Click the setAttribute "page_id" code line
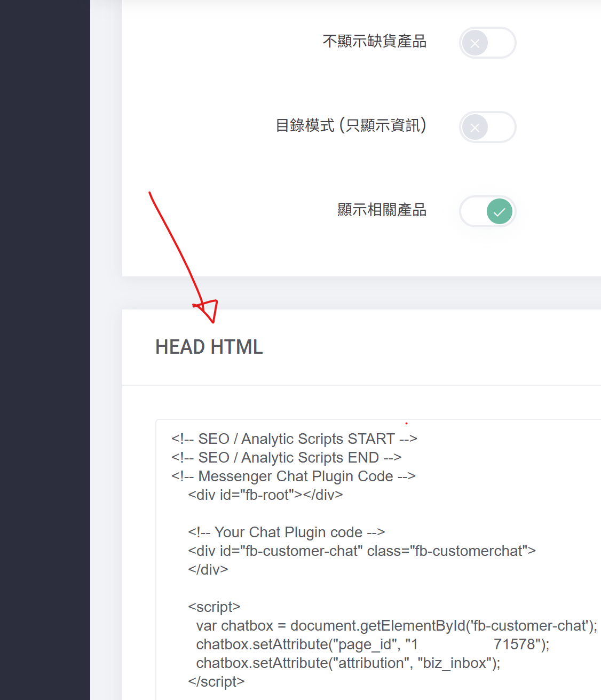 (x=373, y=644)
